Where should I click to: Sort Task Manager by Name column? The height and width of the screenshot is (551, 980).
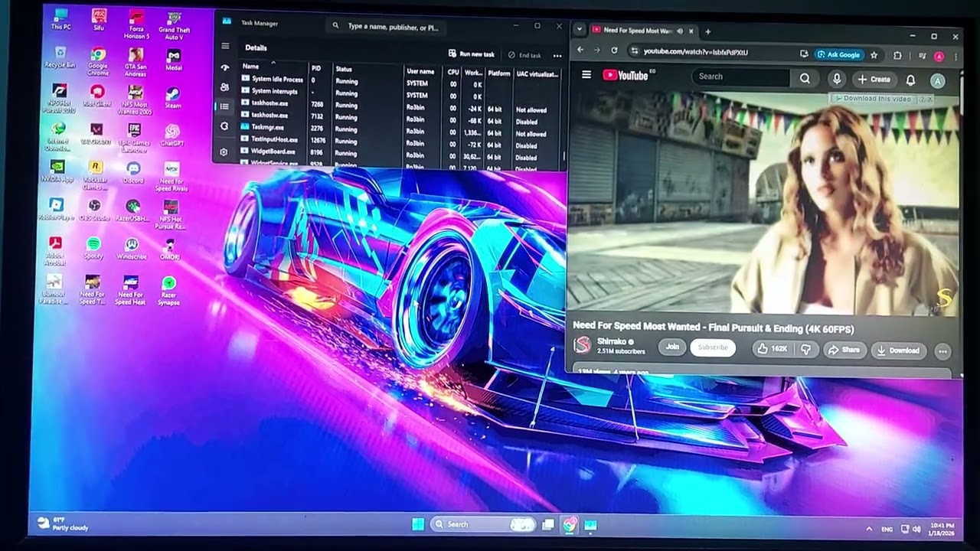[x=274, y=67]
